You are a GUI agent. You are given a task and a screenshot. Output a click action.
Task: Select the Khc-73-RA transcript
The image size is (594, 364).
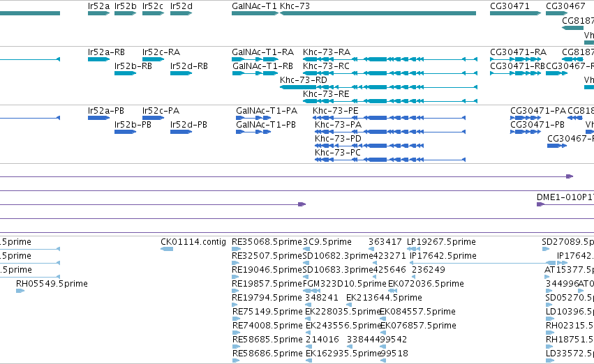click(390, 59)
